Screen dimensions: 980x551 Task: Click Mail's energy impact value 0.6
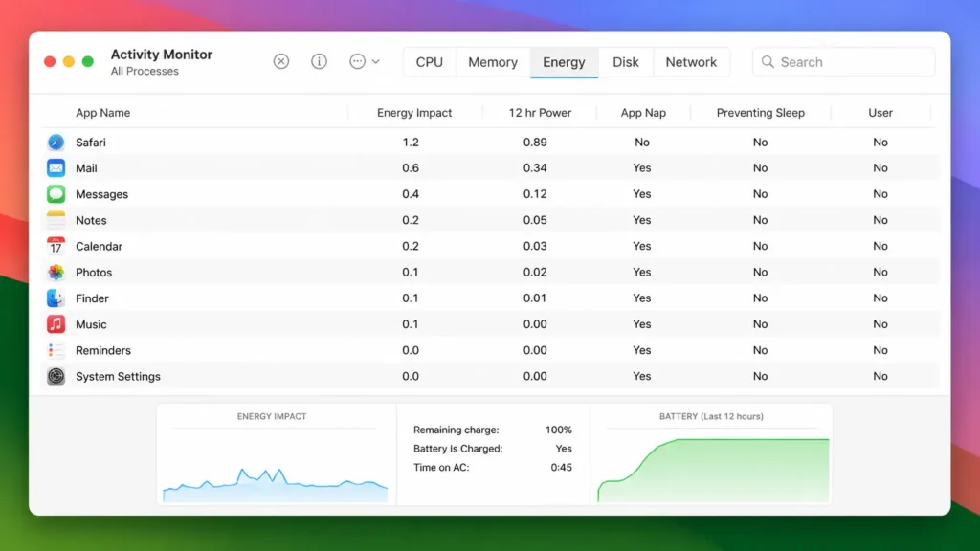click(411, 168)
